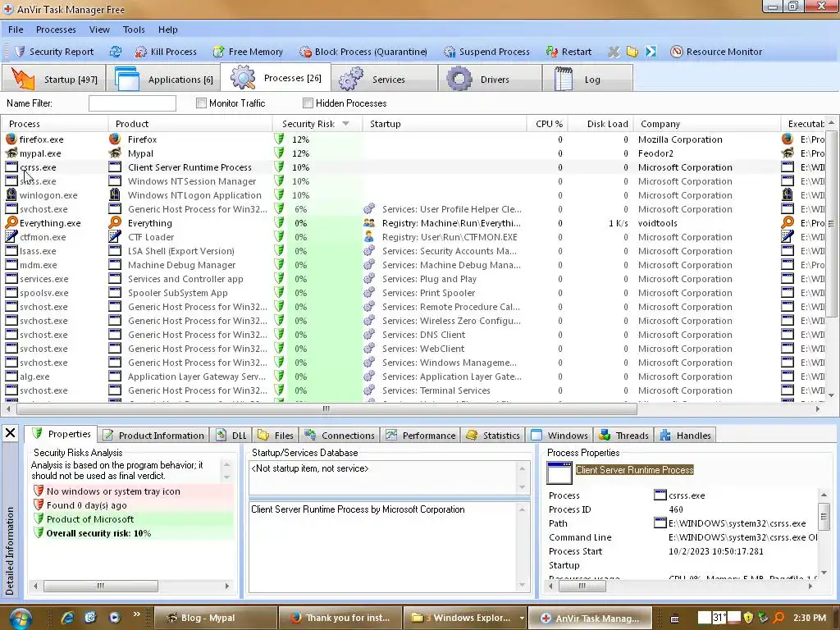Screen dimensions: 840x630
Task: Click the Refresh arrows toolbar icon
Action: click(115, 52)
